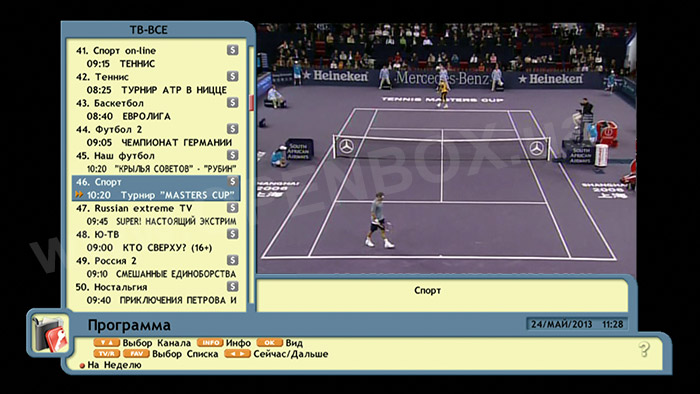This screenshot has width=700, height=394.
Task: Select channel 45 Наш футбол
Action: [x=156, y=162]
